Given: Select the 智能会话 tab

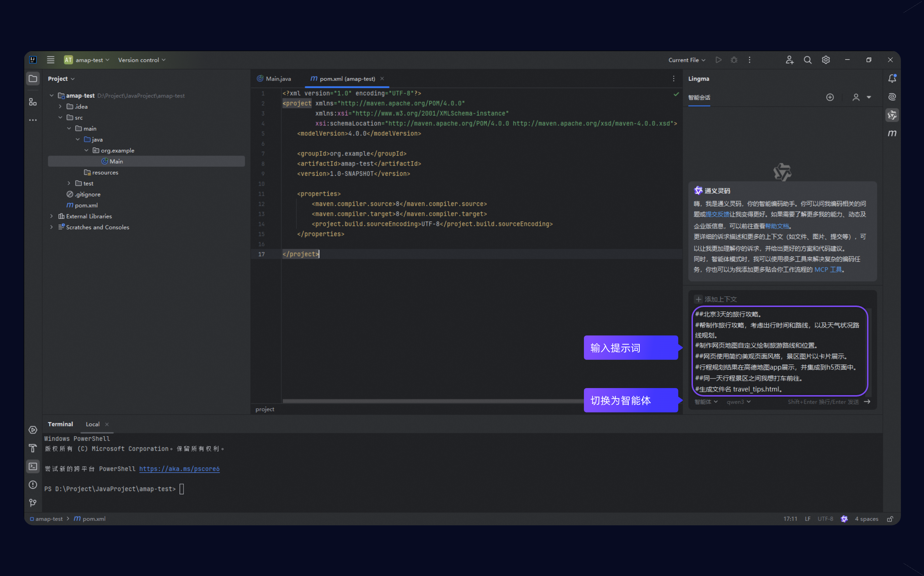Looking at the screenshot, I should point(699,97).
